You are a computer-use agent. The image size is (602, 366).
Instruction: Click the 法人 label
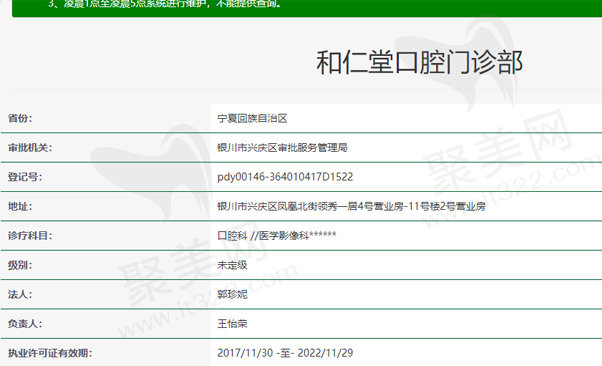click(x=20, y=295)
